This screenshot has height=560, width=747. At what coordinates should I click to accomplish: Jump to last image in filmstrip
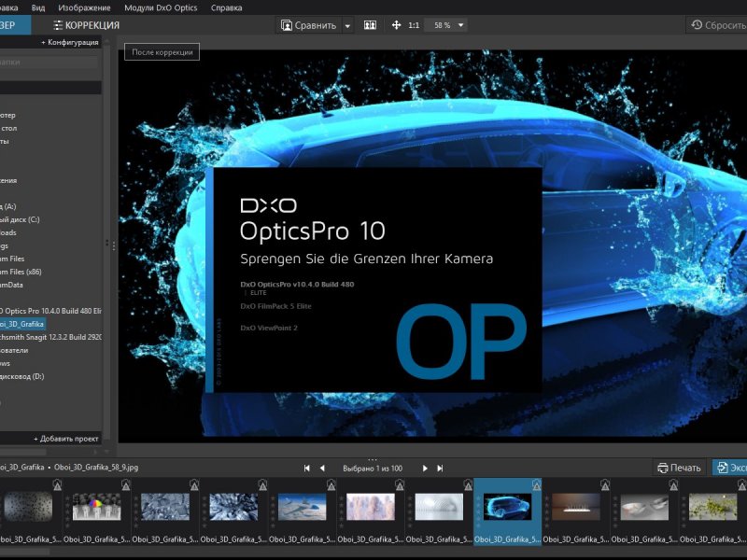pos(440,469)
